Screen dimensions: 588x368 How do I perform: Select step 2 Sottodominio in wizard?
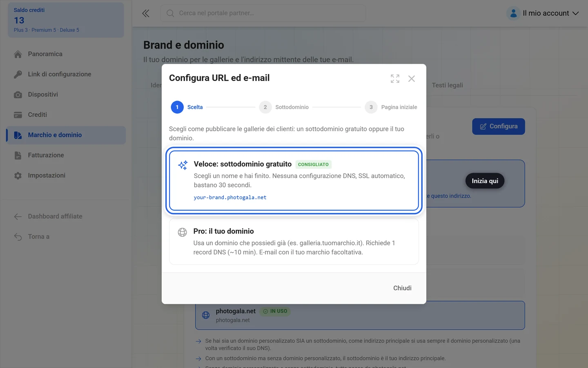click(x=284, y=107)
